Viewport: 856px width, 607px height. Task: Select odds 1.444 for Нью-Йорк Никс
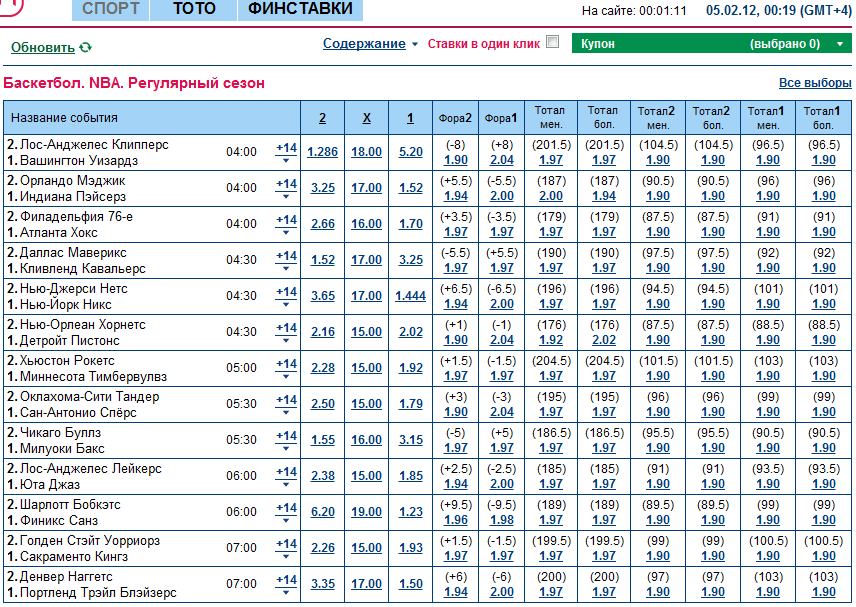[411, 296]
